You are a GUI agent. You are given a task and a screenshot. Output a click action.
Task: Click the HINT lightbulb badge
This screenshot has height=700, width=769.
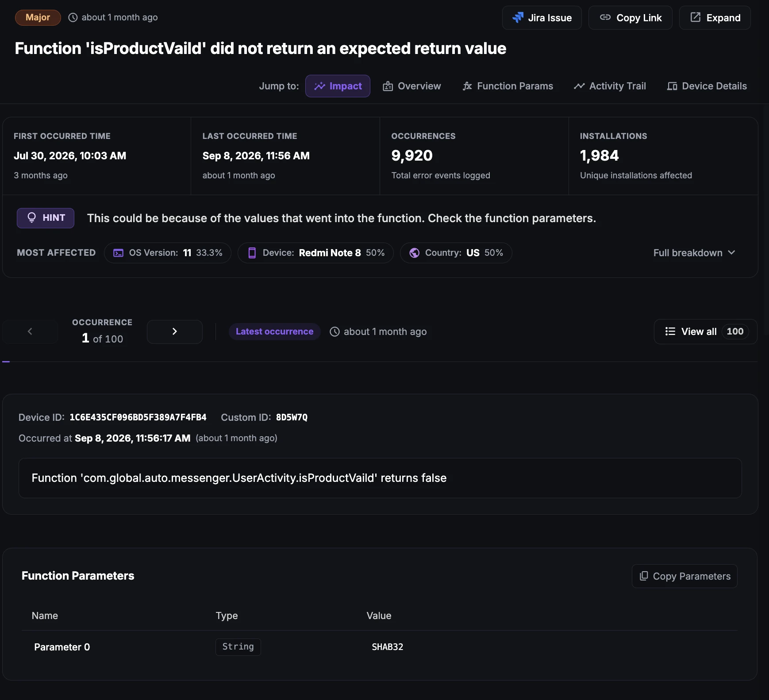[46, 218]
